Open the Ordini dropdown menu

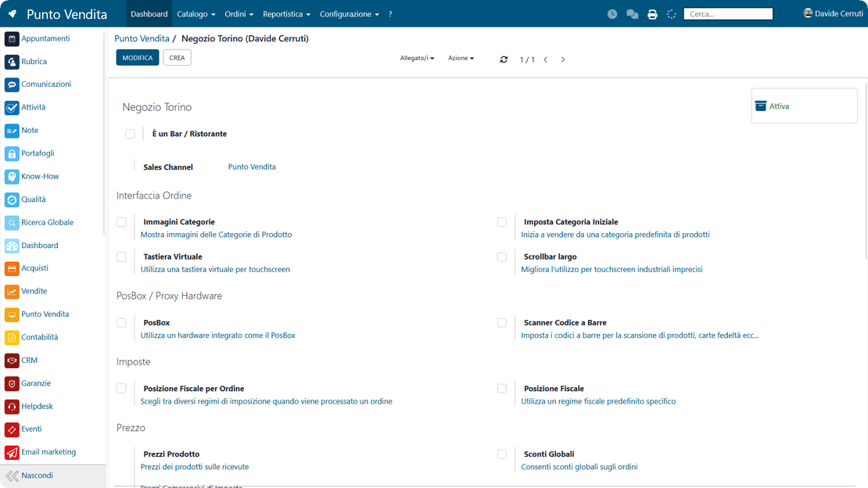tap(239, 14)
